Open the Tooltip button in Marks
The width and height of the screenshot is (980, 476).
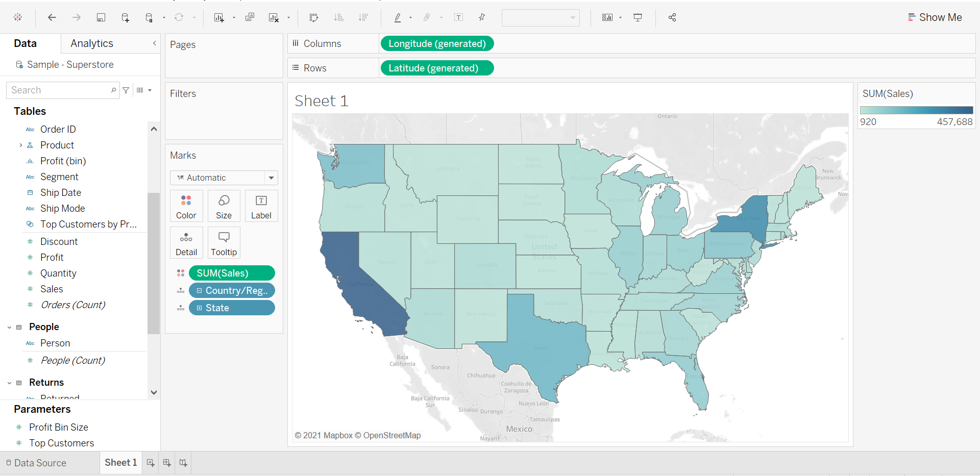224,242
